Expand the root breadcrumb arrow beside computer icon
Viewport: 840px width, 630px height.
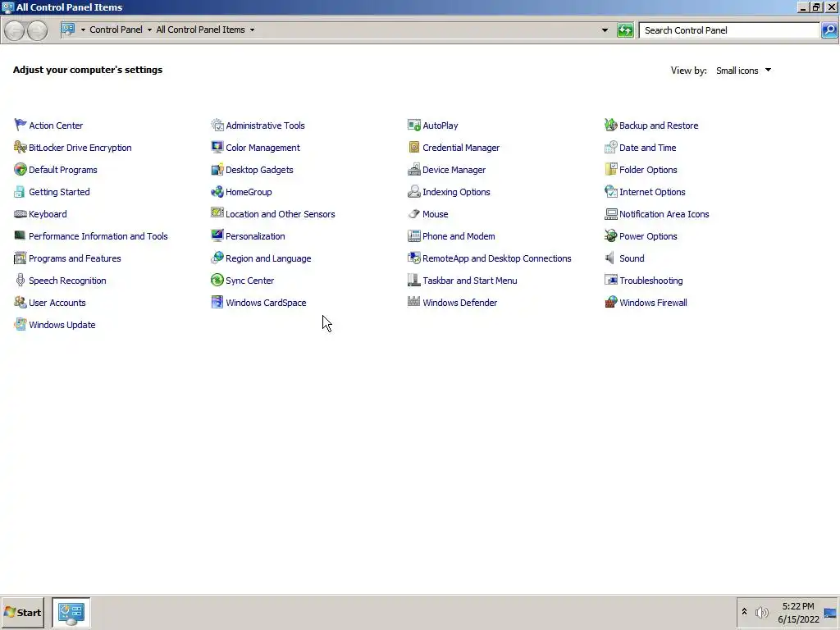coord(83,30)
